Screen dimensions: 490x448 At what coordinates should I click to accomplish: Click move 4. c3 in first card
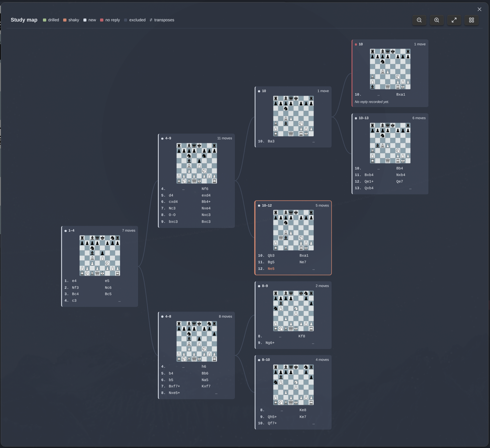coord(74,301)
